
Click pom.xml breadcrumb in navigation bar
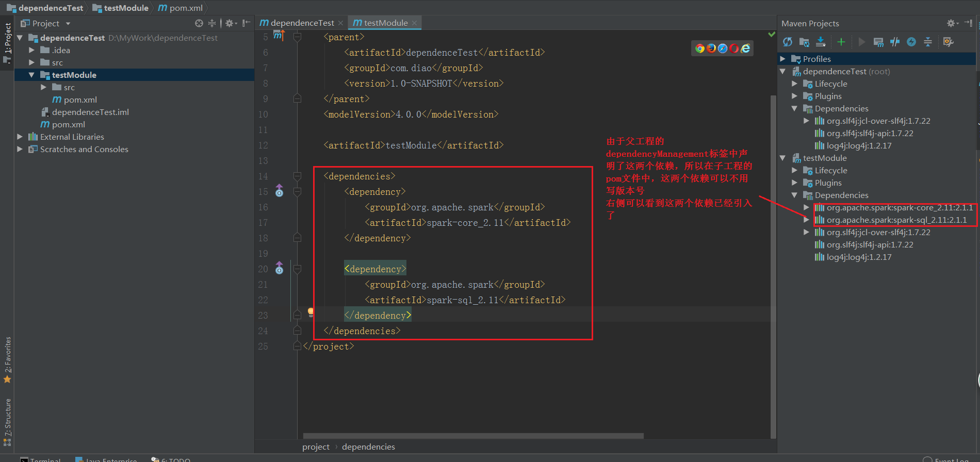point(181,8)
